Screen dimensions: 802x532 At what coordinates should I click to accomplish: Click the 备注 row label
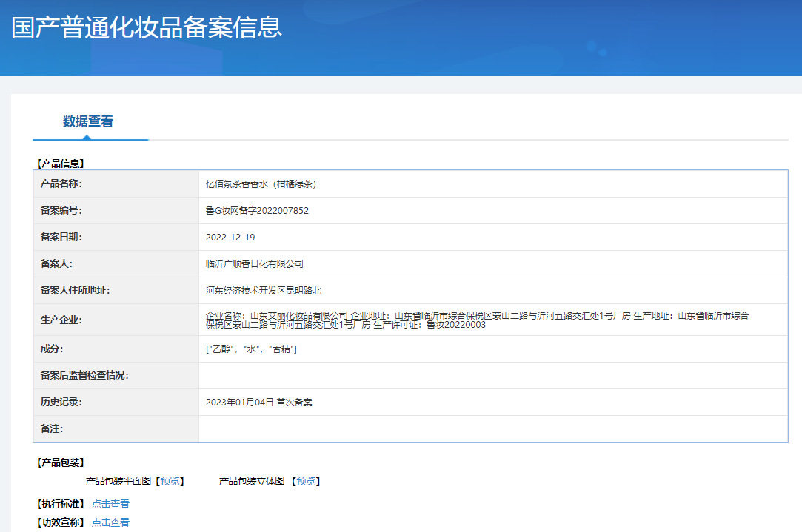point(52,428)
